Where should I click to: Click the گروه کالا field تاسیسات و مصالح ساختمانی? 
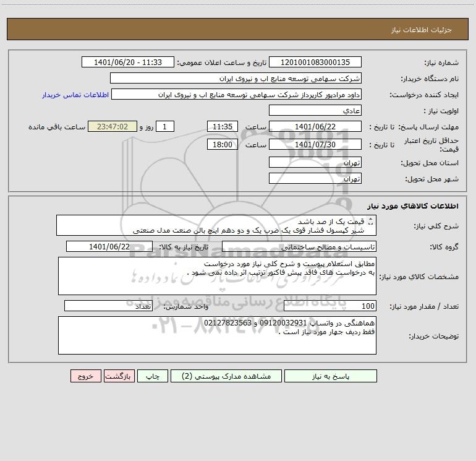[299, 246]
